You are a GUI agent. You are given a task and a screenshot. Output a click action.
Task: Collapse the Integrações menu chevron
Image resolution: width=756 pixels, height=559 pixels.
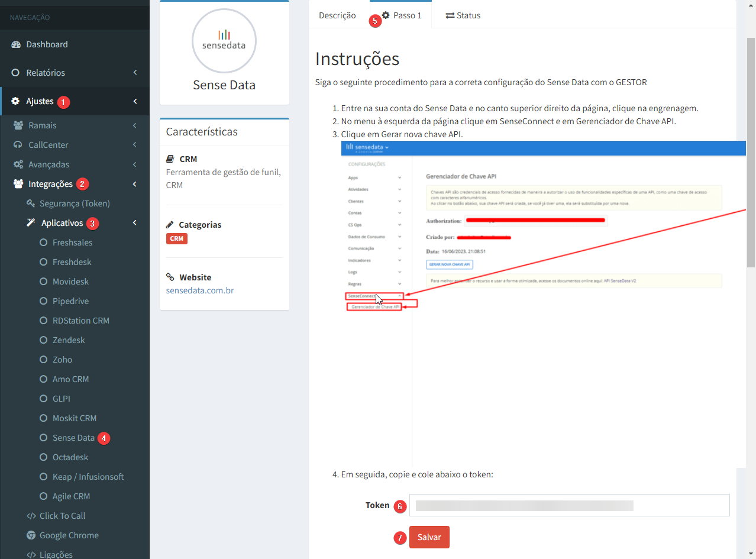click(135, 184)
